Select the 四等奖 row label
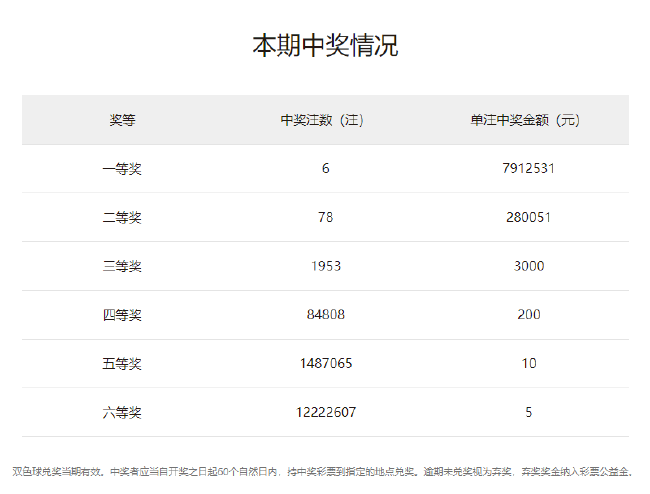The width and height of the screenshot is (650, 494). 122,315
